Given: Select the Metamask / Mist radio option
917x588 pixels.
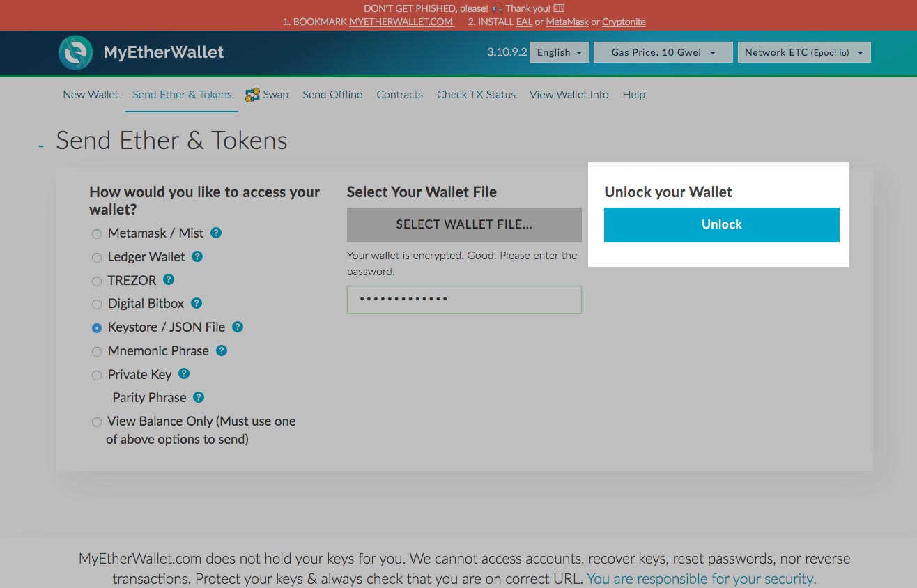Looking at the screenshot, I should click(97, 234).
